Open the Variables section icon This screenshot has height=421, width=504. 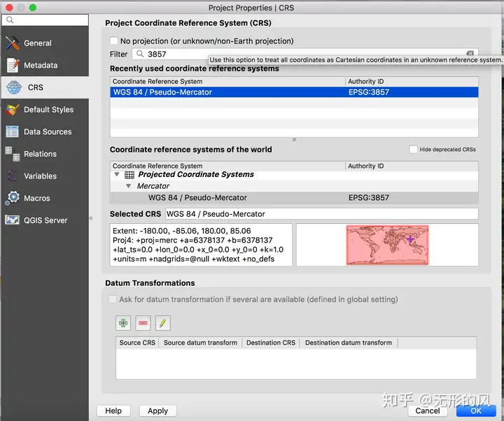tap(12, 176)
